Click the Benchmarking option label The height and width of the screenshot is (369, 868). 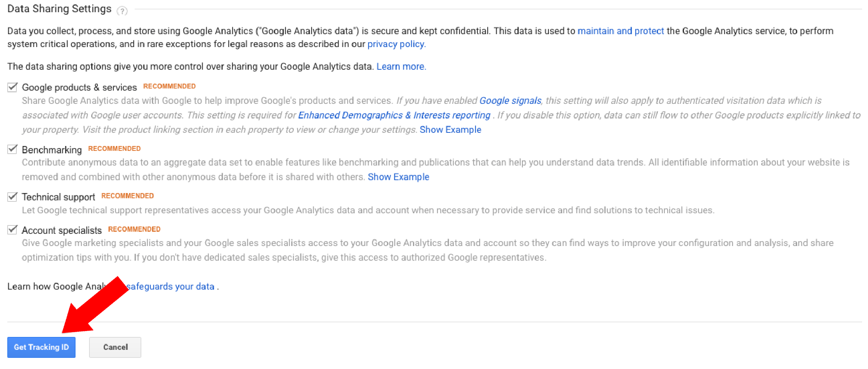pos(52,150)
